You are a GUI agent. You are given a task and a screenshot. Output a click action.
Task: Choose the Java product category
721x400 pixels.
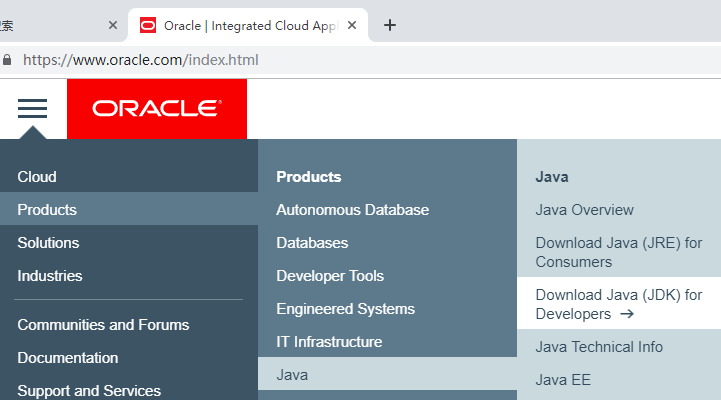pyautogui.click(x=292, y=375)
